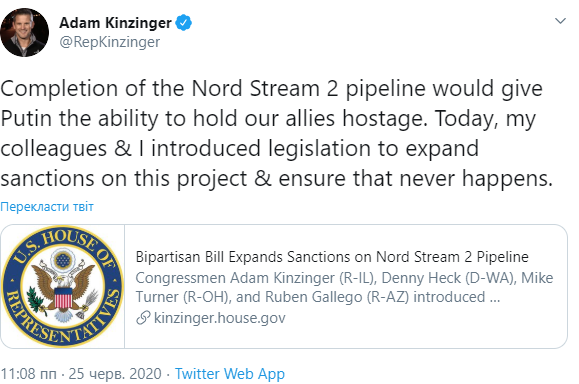Click the 25 черв. 2020 date
This screenshot has height=384, width=579.
click(x=115, y=374)
